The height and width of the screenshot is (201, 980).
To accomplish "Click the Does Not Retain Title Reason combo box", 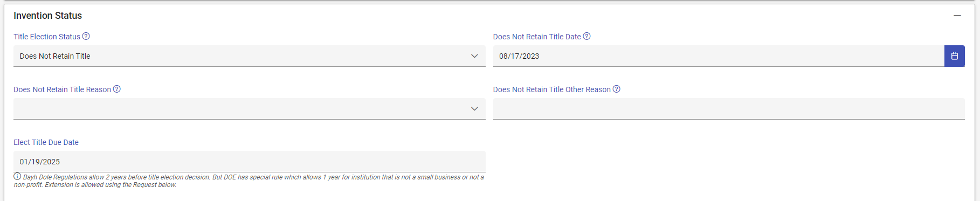I will pyautogui.click(x=249, y=109).
